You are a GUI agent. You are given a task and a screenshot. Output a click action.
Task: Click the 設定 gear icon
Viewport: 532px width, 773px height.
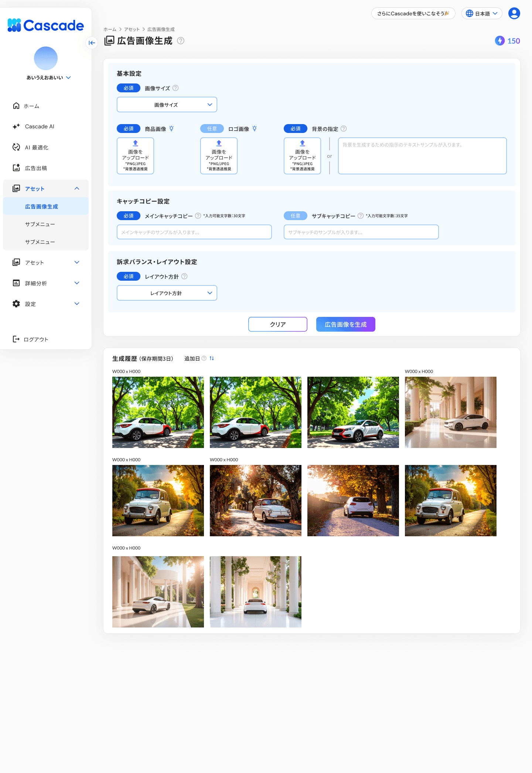[16, 304]
